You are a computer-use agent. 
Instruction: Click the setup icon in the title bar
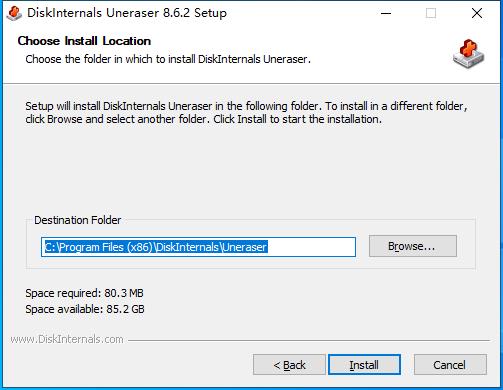tap(14, 13)
